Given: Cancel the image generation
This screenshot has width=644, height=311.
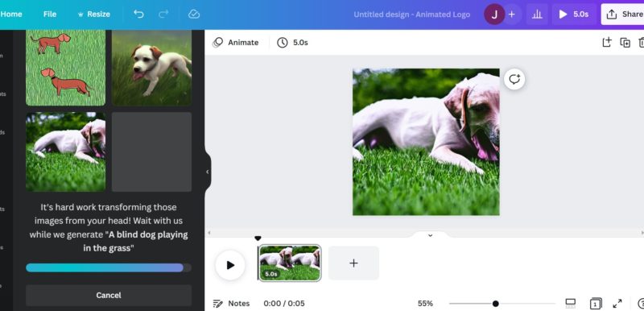Looking at the screenshot, I should (x=109, y=295).
